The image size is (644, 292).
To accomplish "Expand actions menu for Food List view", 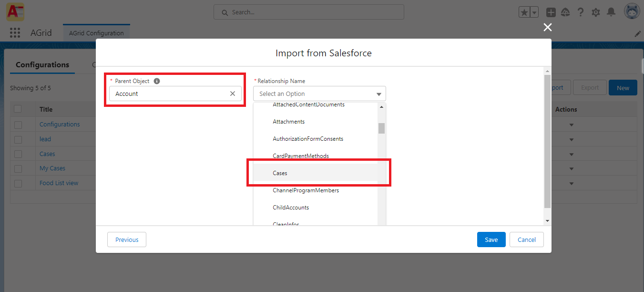I will click(x=572, y=184).
